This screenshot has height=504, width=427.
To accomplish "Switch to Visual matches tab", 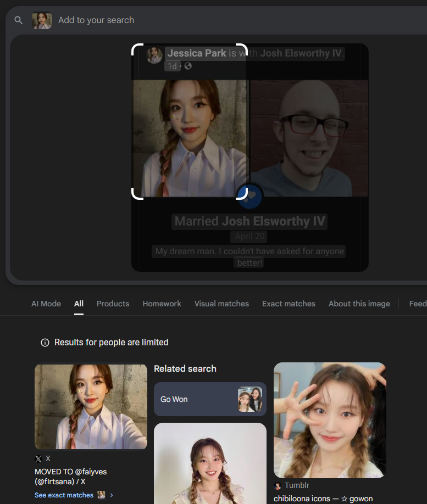I will click(221, 304).
